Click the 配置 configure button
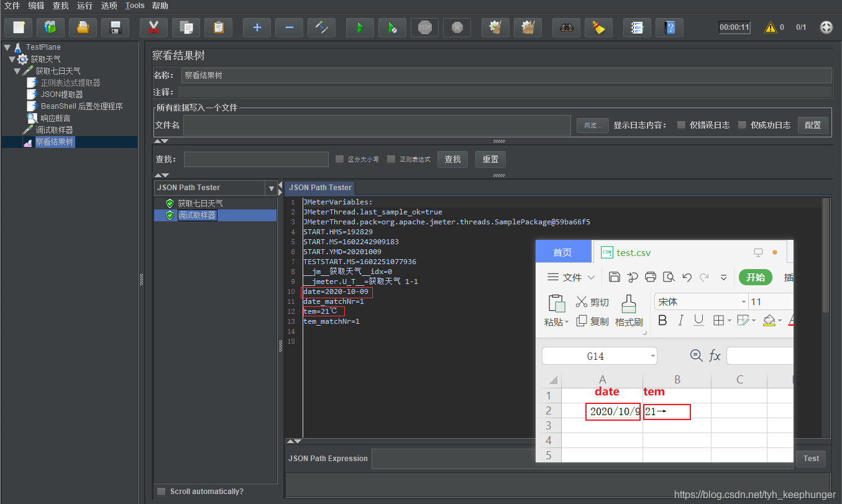Screen dimensions: 842x504 (813, 125)
